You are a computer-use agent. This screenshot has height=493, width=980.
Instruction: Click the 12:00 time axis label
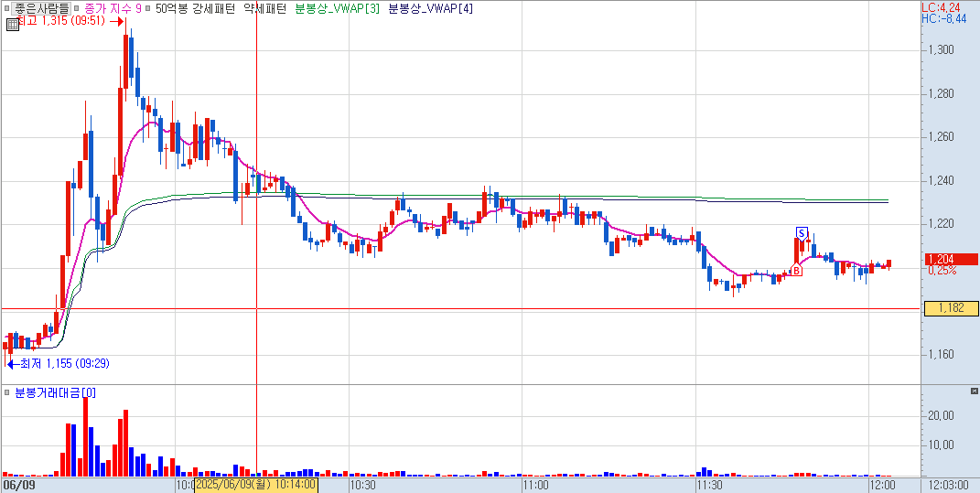[x=882, y=485]
